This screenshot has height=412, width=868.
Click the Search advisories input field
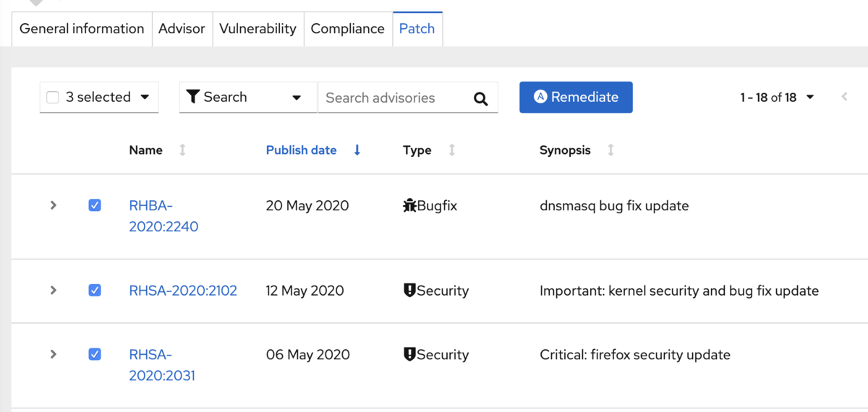click(x=394, y=98)
